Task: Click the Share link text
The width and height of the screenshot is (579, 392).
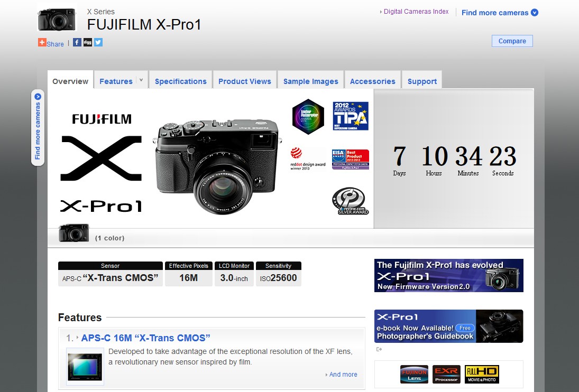Action: pyautogui.click(x=55, y=44)
